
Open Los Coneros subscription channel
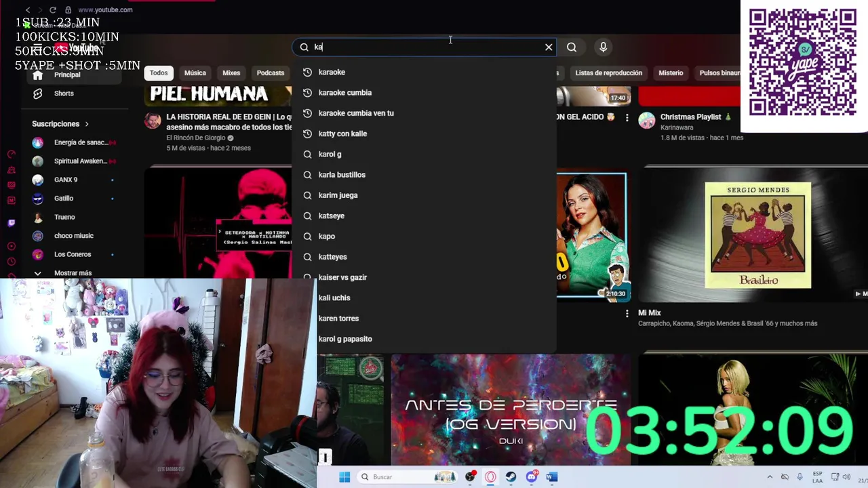(75, 254)
